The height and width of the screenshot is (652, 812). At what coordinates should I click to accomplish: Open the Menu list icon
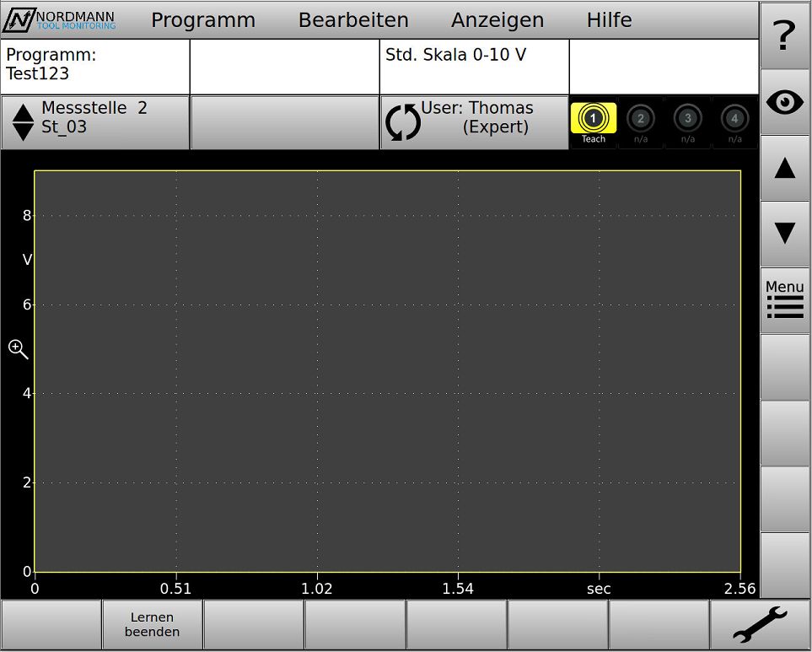[784, 300]
